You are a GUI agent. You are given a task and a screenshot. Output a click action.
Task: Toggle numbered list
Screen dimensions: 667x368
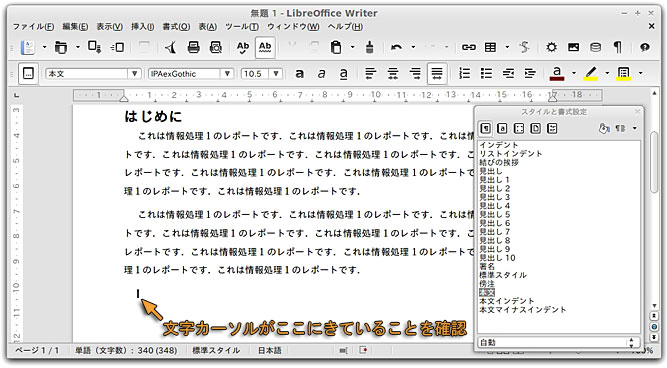point(464,74)
